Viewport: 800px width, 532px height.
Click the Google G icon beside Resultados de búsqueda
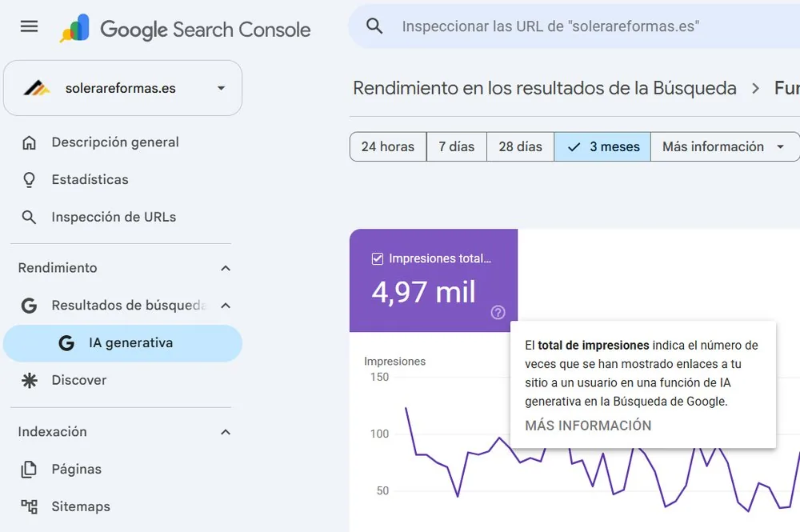point(29,306)
